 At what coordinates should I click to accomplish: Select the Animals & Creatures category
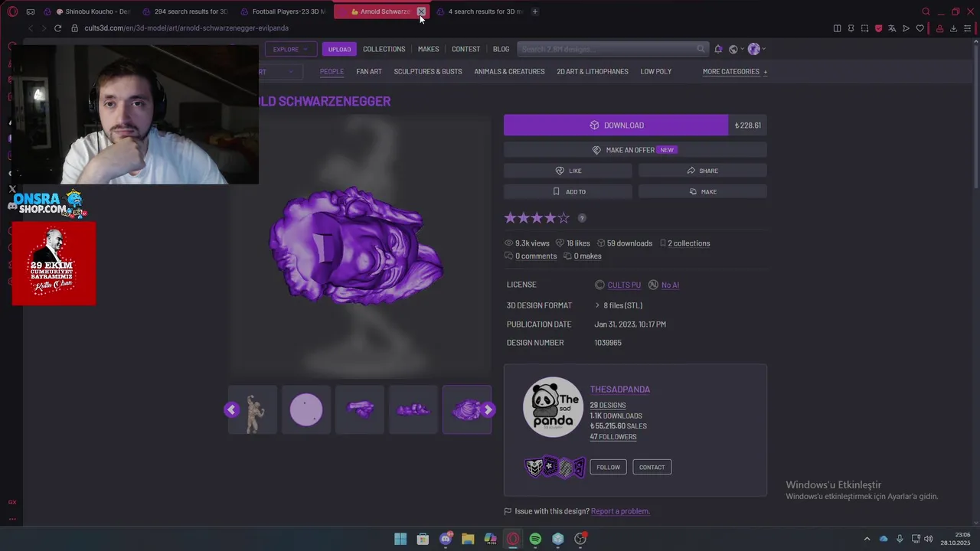coord(509,72)
